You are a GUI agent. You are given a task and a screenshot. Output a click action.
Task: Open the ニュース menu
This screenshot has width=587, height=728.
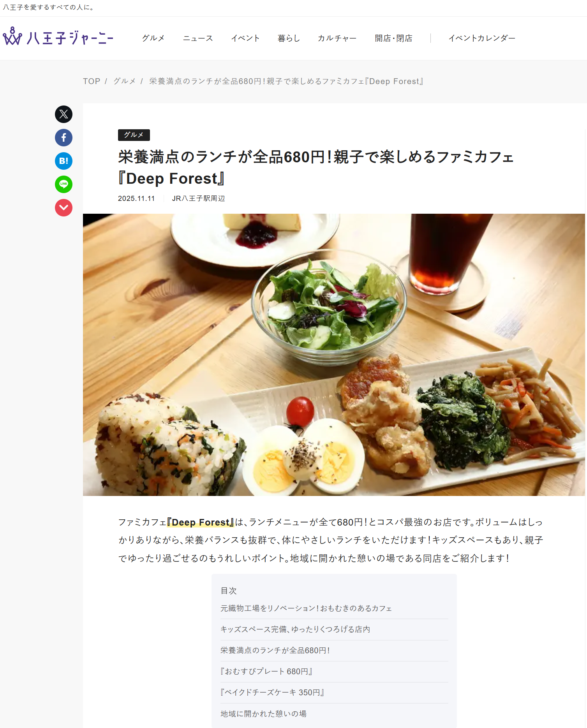198,38
